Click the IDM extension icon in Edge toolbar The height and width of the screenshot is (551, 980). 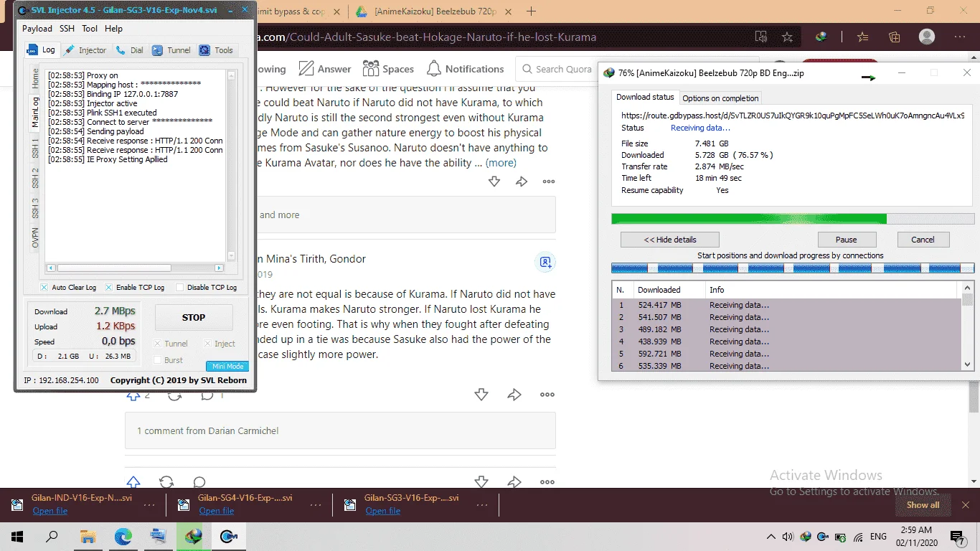(822, 37)
